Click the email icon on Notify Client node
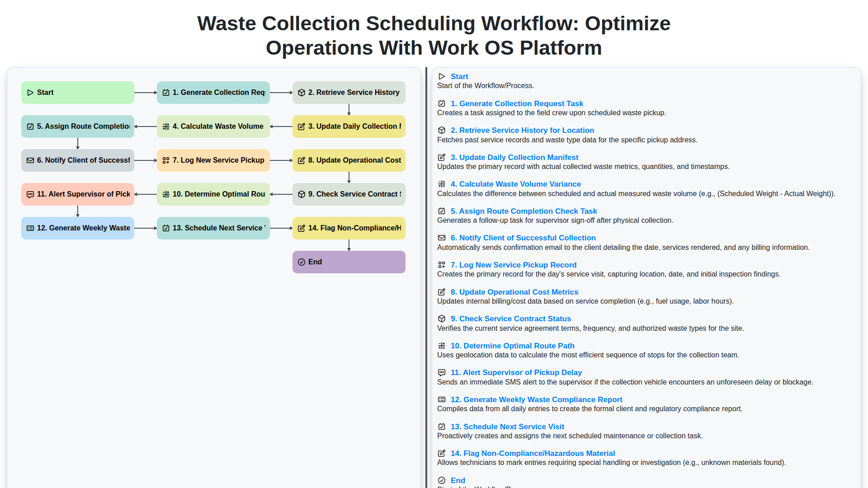The height and width of the screenshot is (488, 868). tap(30, 160)
